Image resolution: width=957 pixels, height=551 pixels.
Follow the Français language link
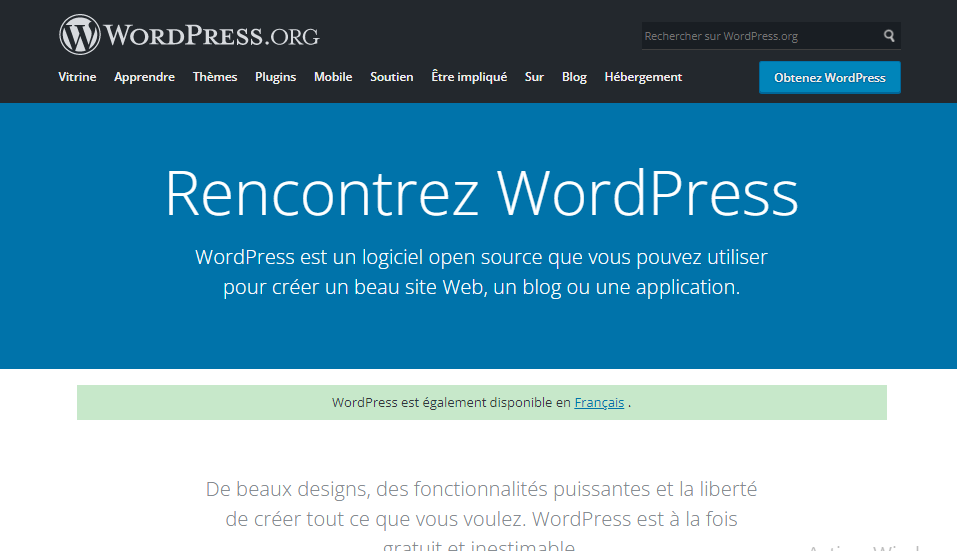coord(599,403)
